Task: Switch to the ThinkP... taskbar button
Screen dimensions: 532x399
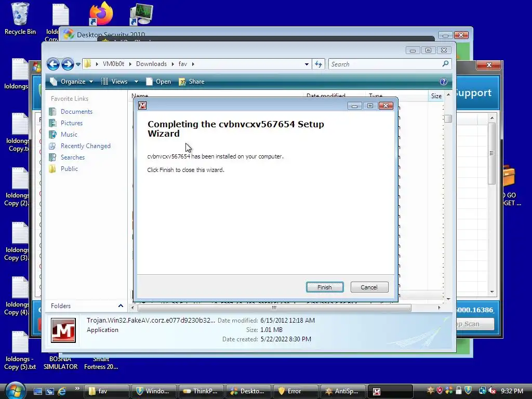Action: click(201, 391)
